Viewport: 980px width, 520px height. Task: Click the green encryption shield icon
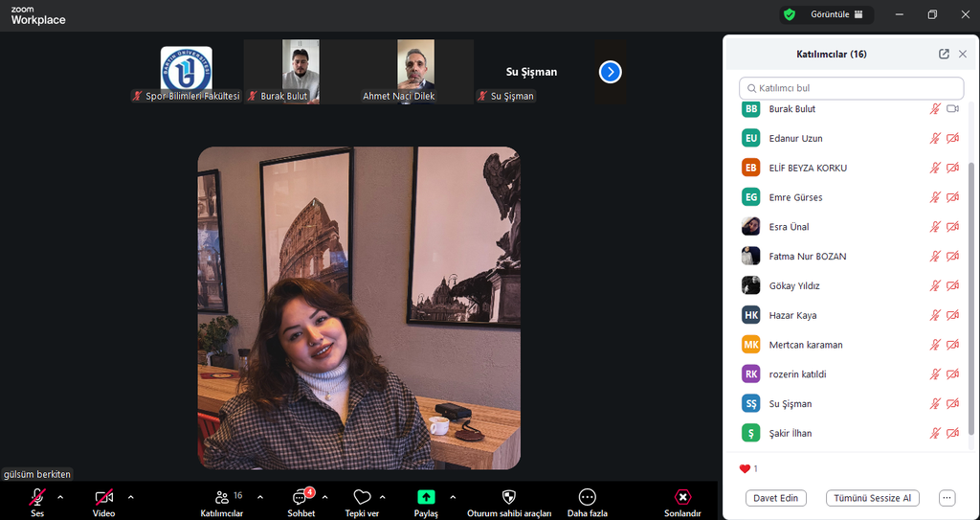[x=790, y=14]
